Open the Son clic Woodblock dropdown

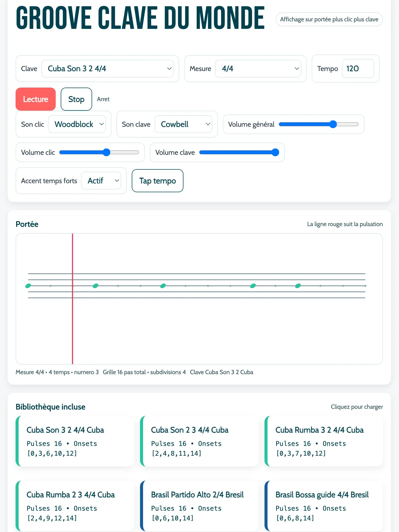[77, 124]
